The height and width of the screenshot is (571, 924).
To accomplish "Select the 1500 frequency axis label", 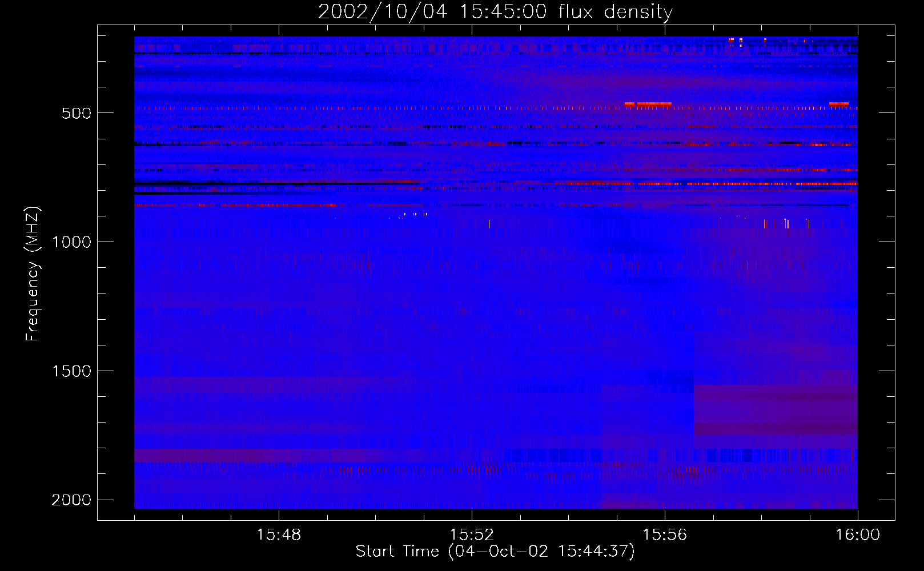I will pyautogui.click(x=71, y=371).
